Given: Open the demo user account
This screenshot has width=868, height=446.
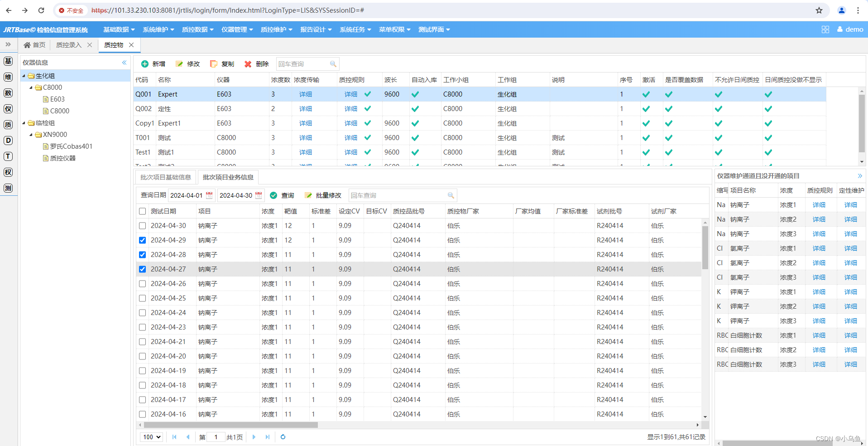Looking at the screenshot, I should 850,29.
